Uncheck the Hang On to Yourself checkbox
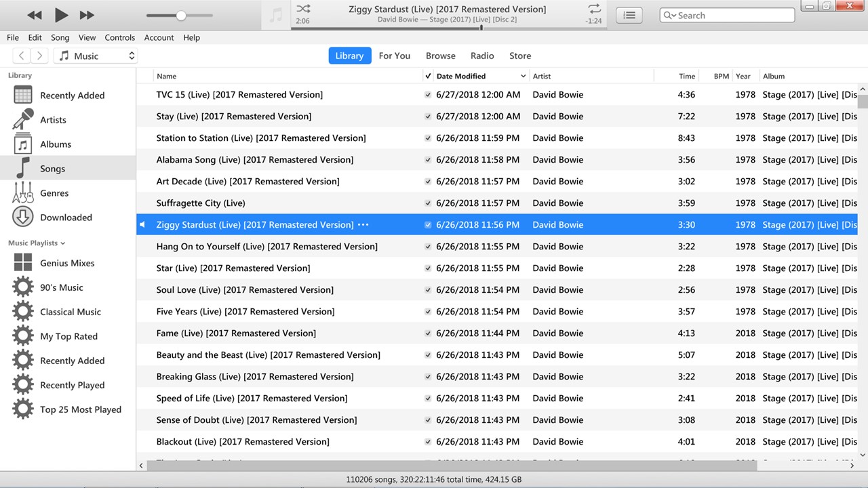Viewport: 868px width, 488px height. pos(428,247)
